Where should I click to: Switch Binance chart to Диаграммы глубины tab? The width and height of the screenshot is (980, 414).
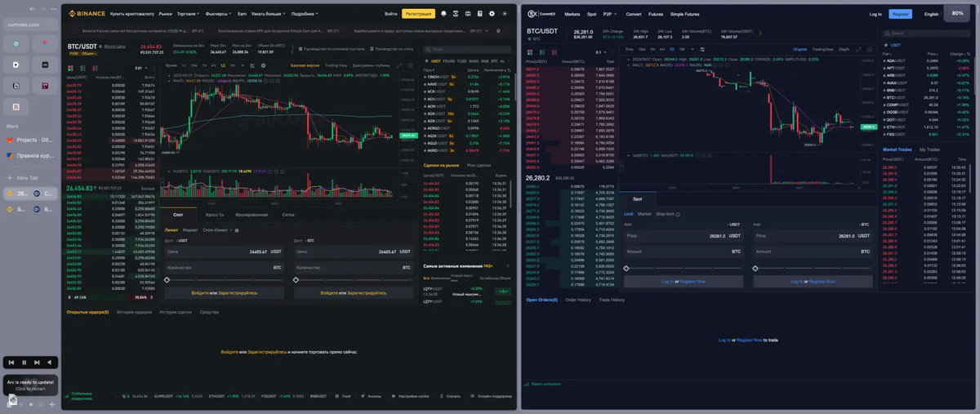tap(372, 65)
